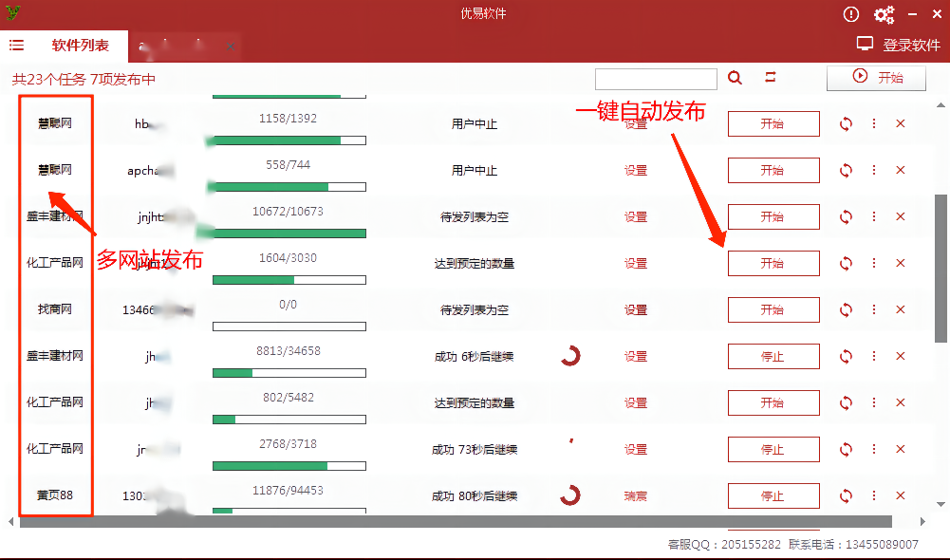Click the vertical scrollbar thumb
Screen dimensions: 950x560
(941, 269)
